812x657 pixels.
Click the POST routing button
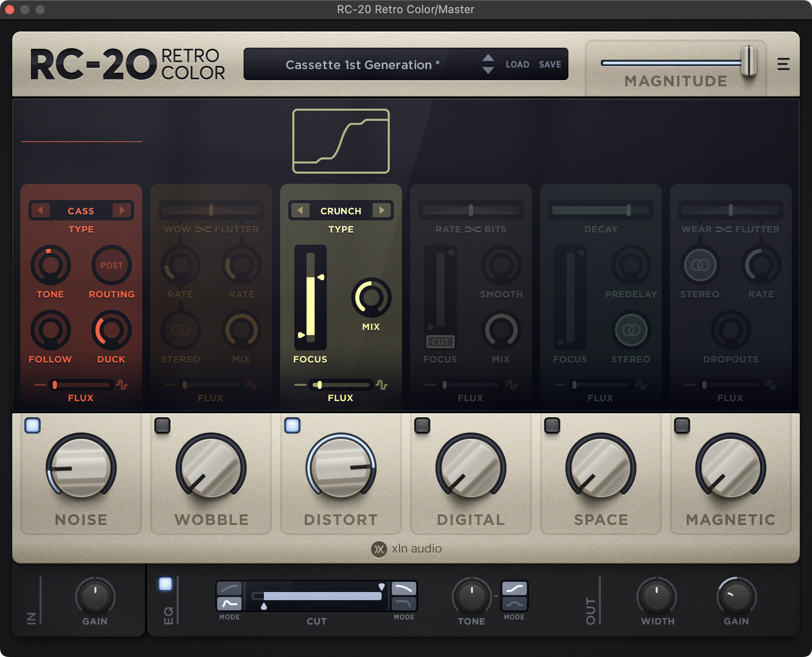click(111, 265)
